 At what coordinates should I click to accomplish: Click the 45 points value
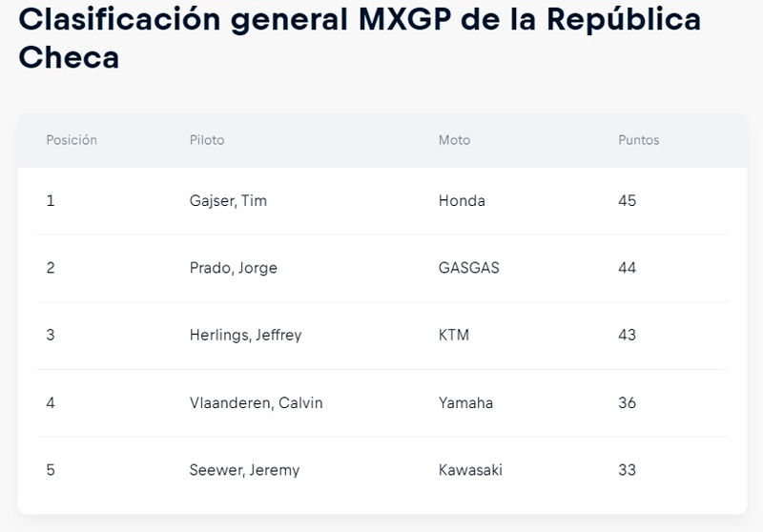click(628, 201)
